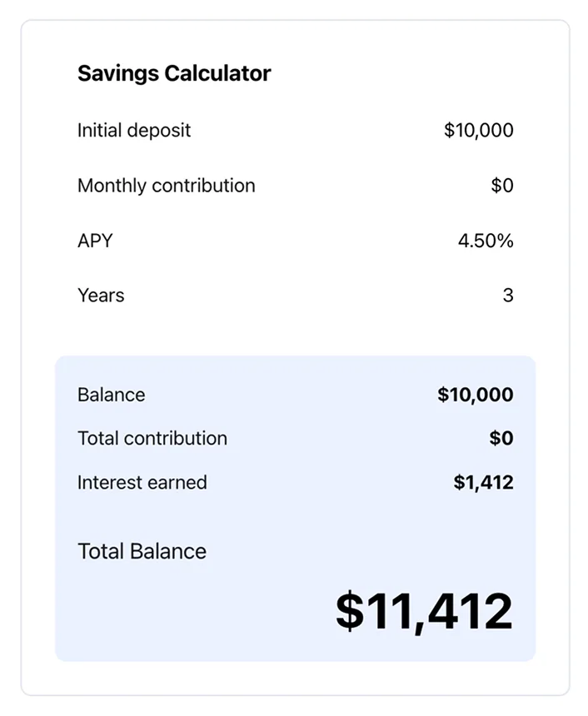Click the Balance amount $10,000
588x716 pixels.
pos(476,395)
